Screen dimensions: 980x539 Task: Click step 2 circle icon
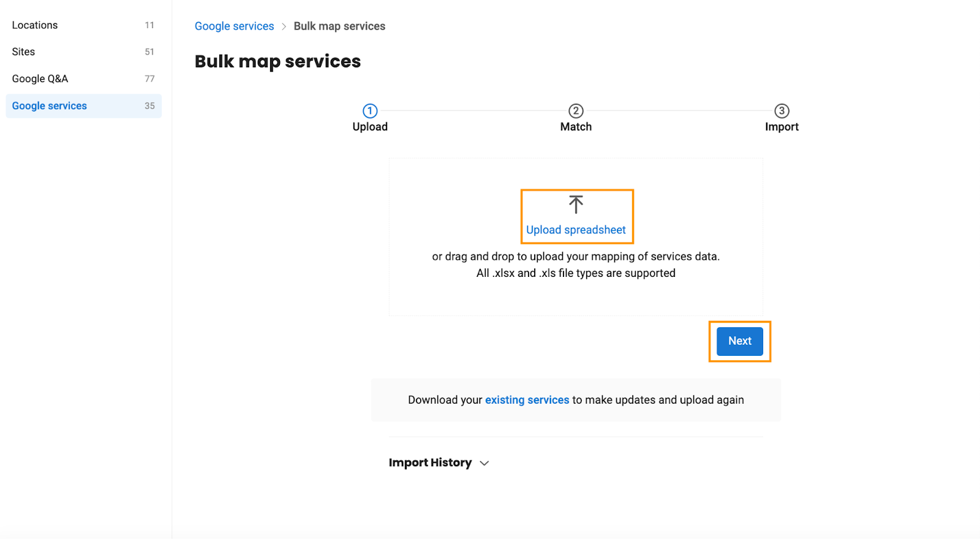click(576, 111)
